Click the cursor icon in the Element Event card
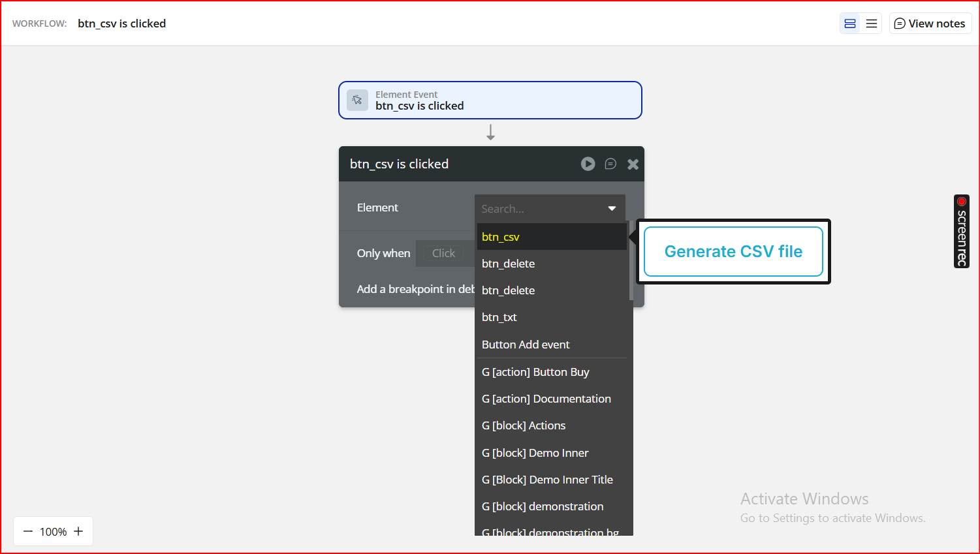This screenshot has height=554, width=980. coord(357,100)
